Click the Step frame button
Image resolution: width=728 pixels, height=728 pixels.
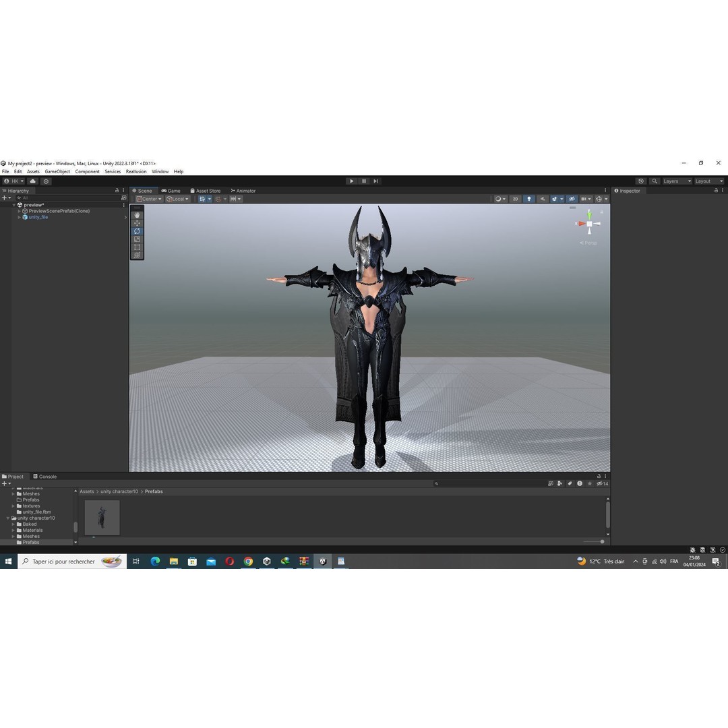click(x=375, y=181)
